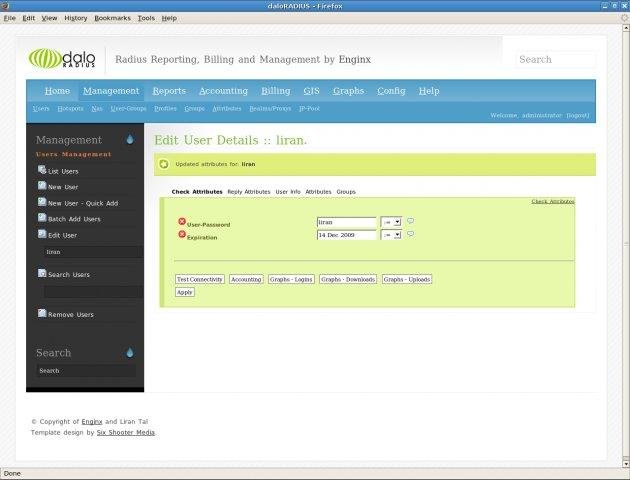Click the New User icon

click(42, 185)
